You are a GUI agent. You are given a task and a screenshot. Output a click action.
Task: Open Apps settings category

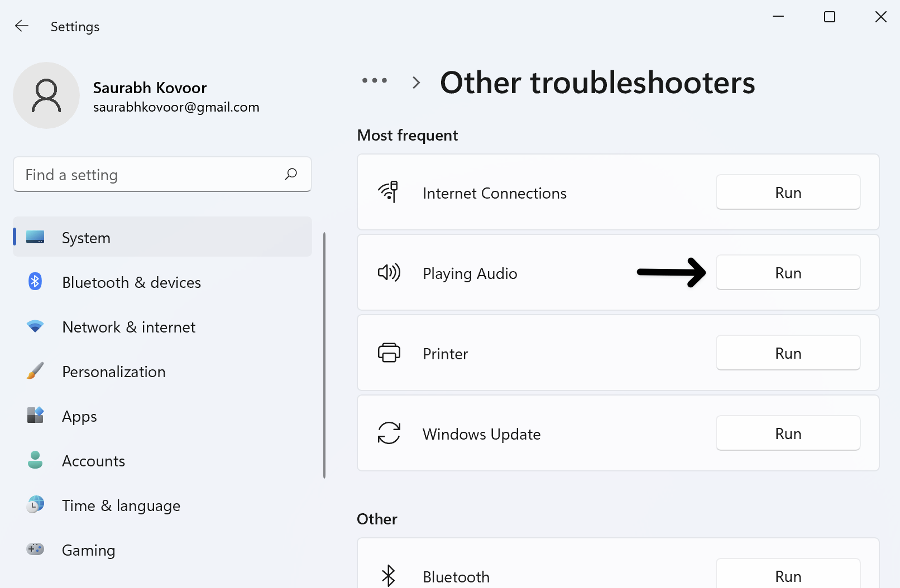(162, 415)
